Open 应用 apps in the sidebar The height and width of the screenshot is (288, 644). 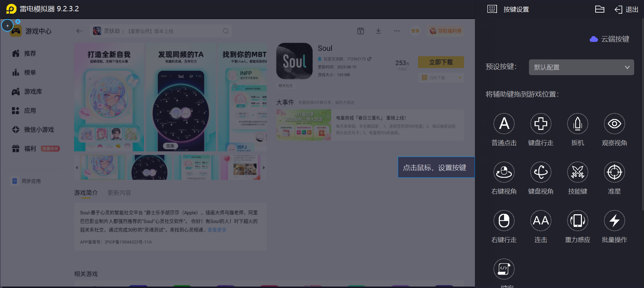25,111
